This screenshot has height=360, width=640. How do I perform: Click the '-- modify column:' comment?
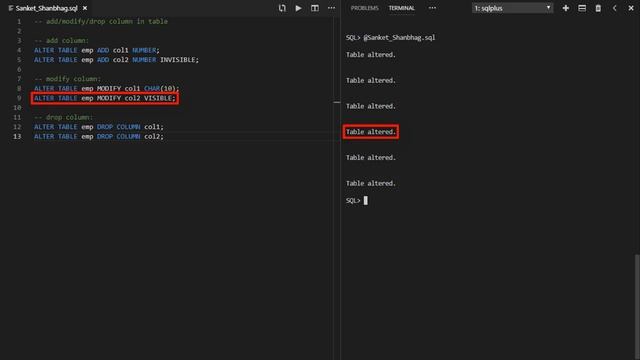(67, 79)
